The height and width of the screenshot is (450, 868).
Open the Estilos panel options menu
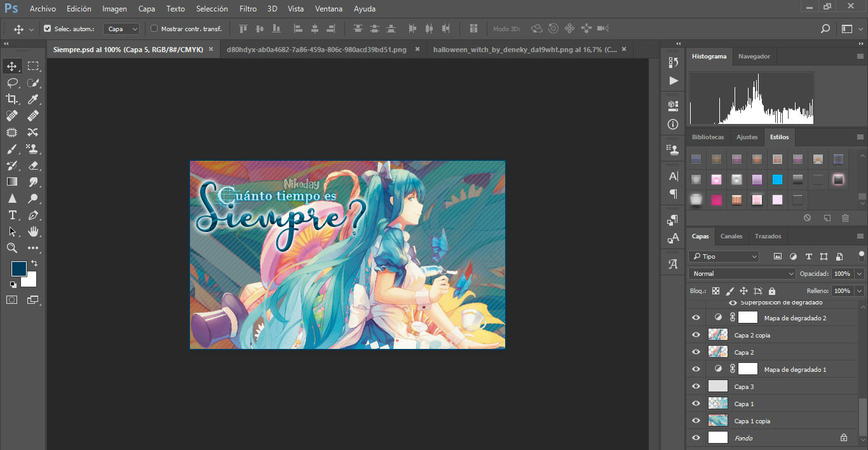[x=860, y=137]
